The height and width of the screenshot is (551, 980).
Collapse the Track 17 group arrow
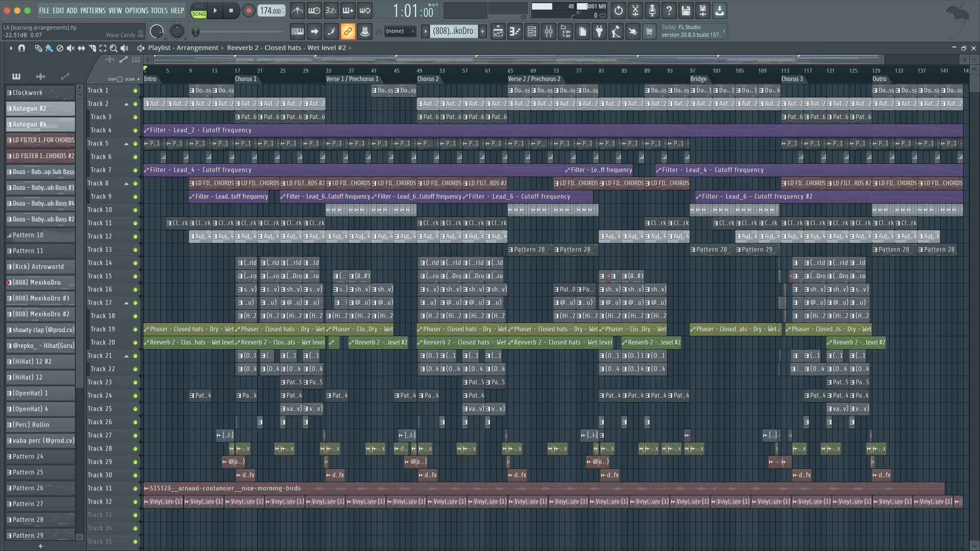click(127, 303)
